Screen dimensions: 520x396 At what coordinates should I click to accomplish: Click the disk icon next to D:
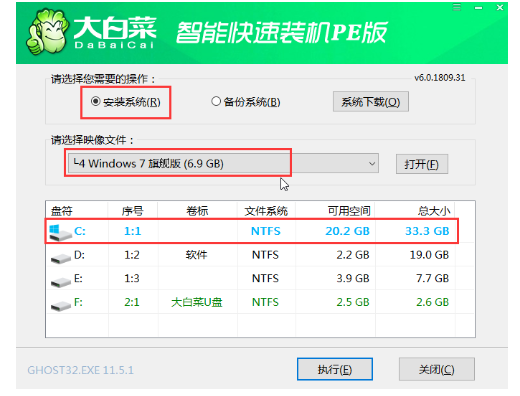tap(61, 258)
